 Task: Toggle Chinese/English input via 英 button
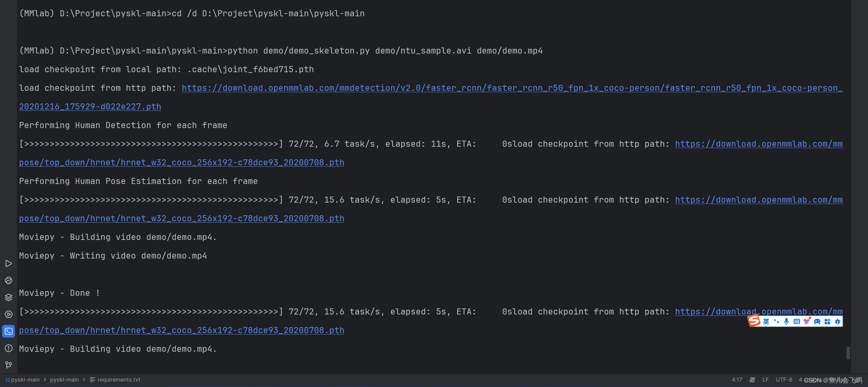tap(766, 321)
